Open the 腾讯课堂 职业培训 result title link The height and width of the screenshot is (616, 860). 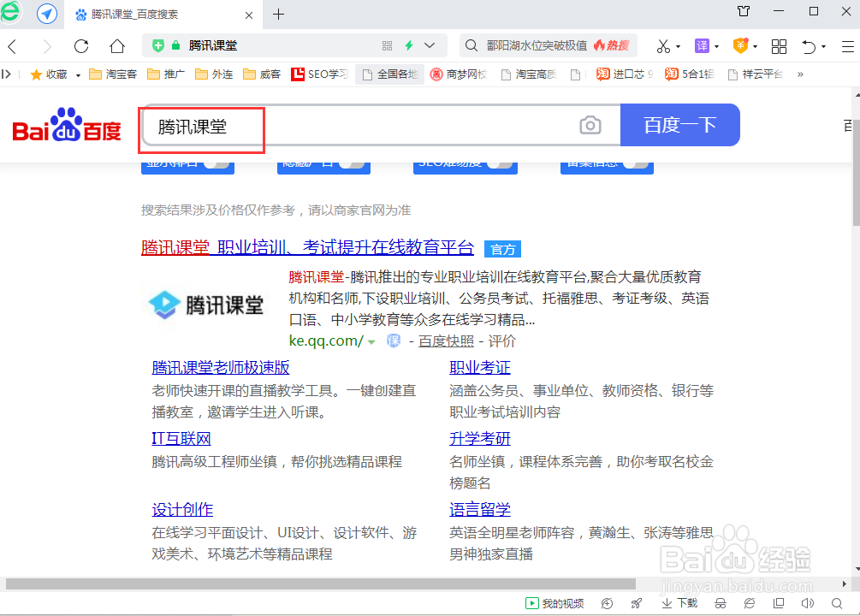(x=308, y=247)
